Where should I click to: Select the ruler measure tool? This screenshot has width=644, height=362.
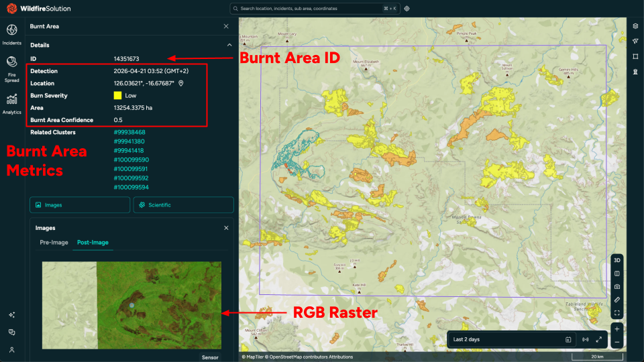pyautogui.click(x=617, y=300)
